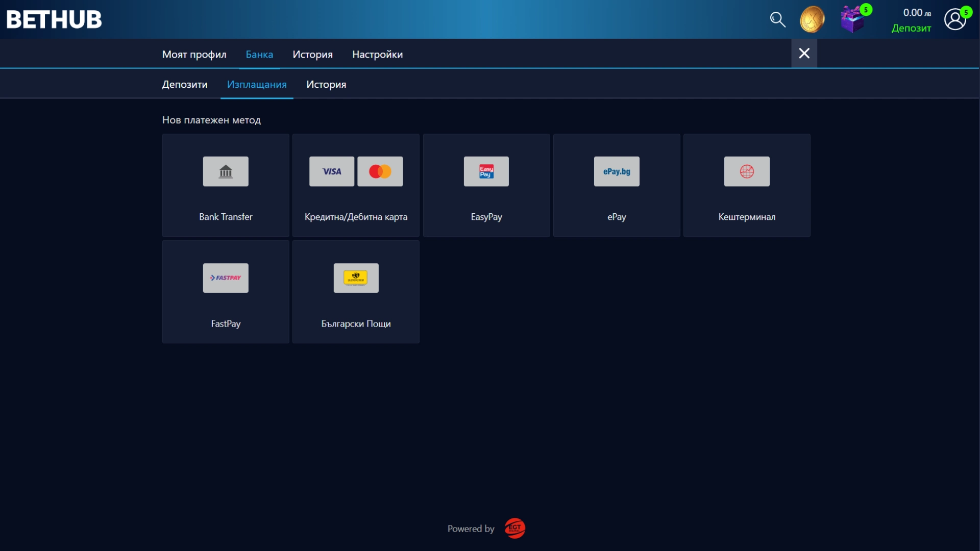
Task: Choose the Кештерминал label
Action: click(x=747, y=217)
